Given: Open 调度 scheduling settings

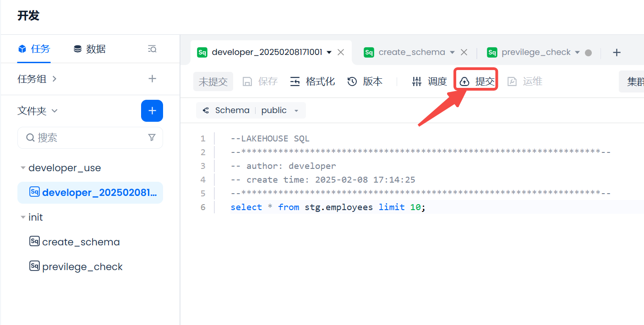Looking at the screenshot, I should click(429, 81).
